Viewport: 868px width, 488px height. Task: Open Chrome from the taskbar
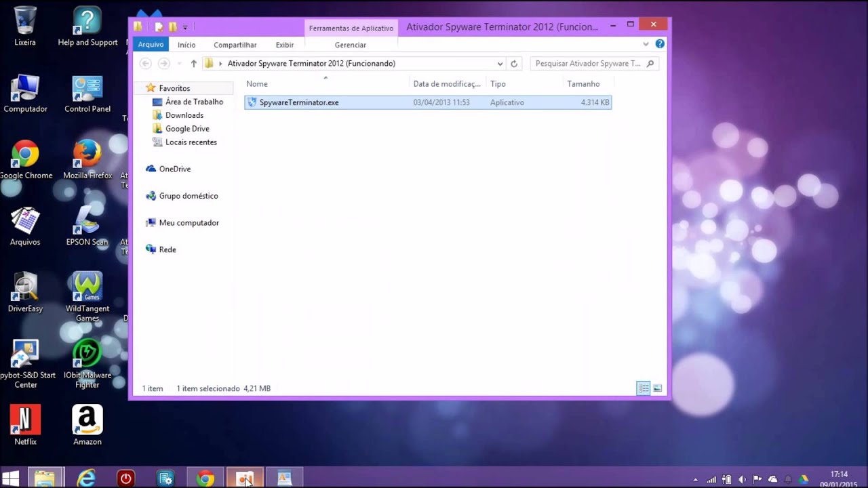pyautogui.click(x=205, y=479)
